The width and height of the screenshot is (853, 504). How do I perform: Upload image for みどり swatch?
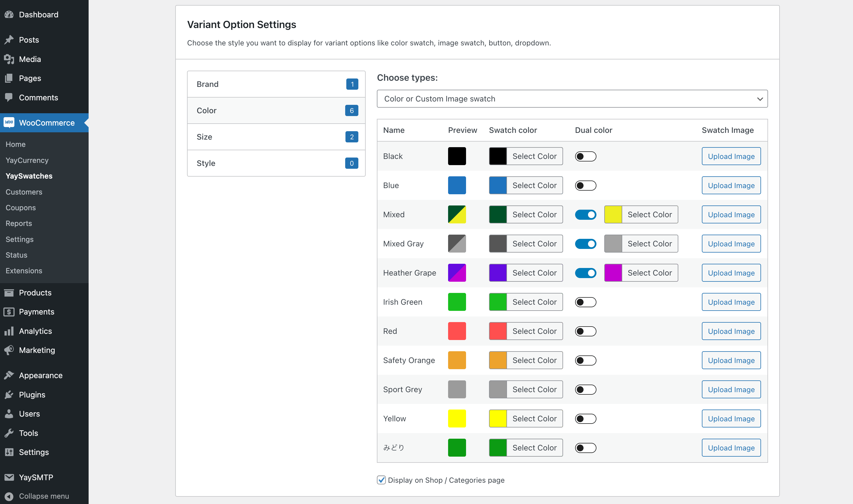[x=731, y=448]
